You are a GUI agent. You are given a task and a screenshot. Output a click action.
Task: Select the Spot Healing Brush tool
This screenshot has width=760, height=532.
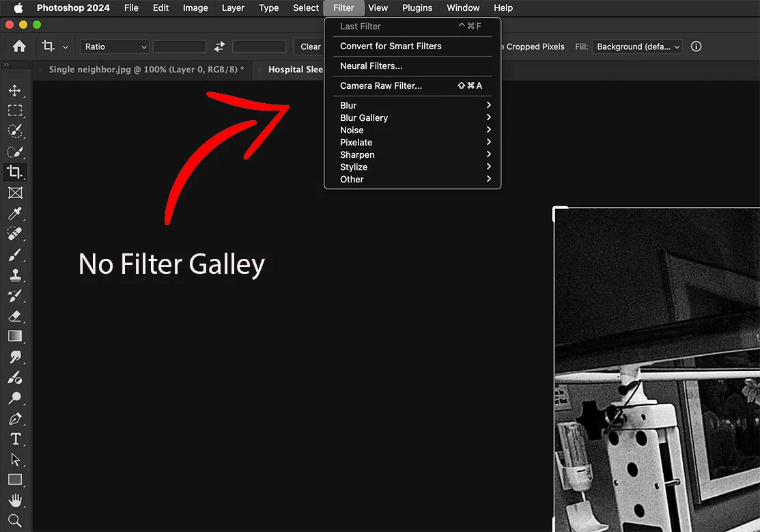[14, 234]
